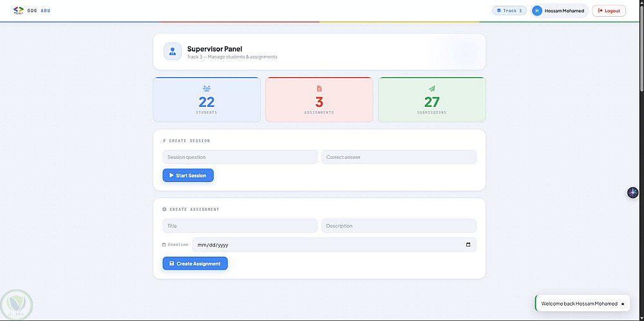Click the students group icon
This screenshot has width=644, height=321.
(x=207, y=88)
